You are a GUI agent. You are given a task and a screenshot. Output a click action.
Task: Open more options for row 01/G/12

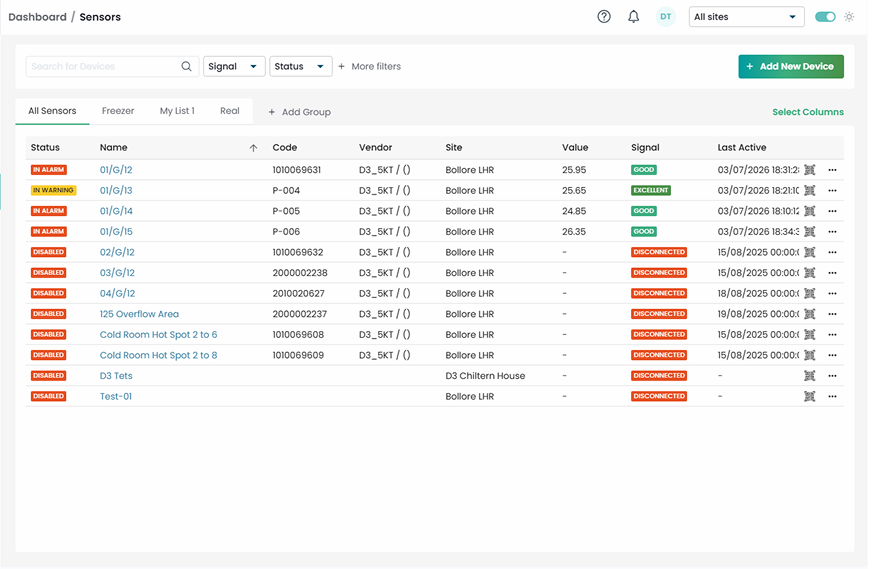(x=832, y=170)
